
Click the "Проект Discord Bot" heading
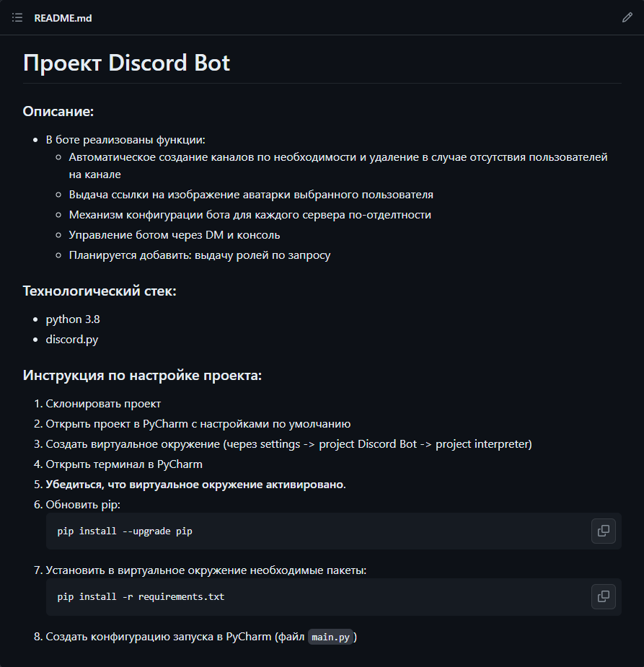point(126,63)
